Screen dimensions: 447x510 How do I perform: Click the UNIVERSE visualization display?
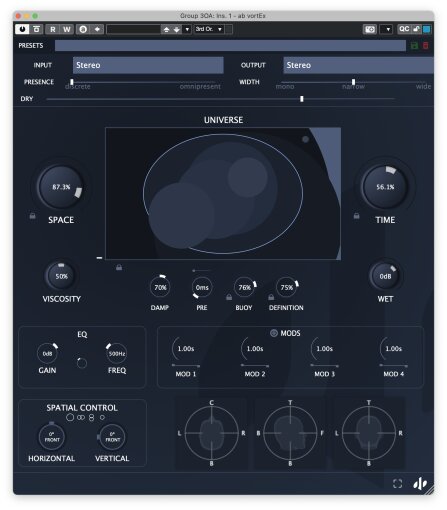tap(223, 193)
